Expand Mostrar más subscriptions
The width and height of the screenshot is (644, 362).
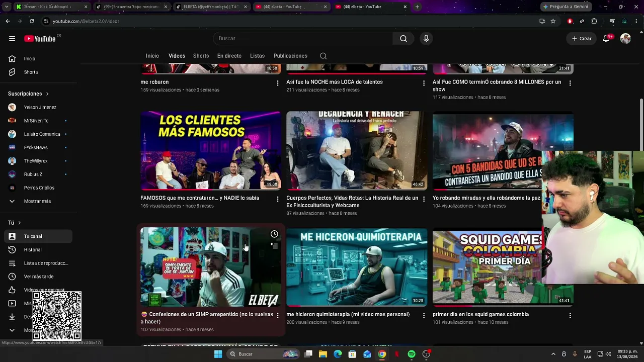pos(38,201)
